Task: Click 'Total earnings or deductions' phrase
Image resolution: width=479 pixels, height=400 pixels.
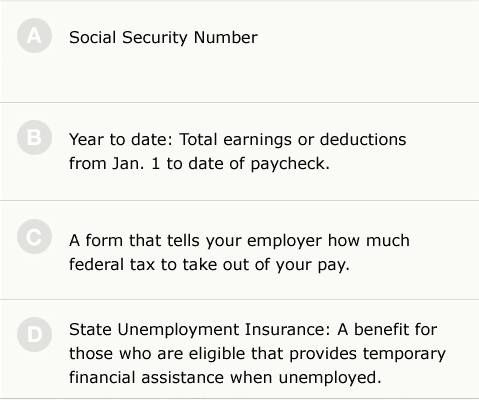Action: point(293,139)
